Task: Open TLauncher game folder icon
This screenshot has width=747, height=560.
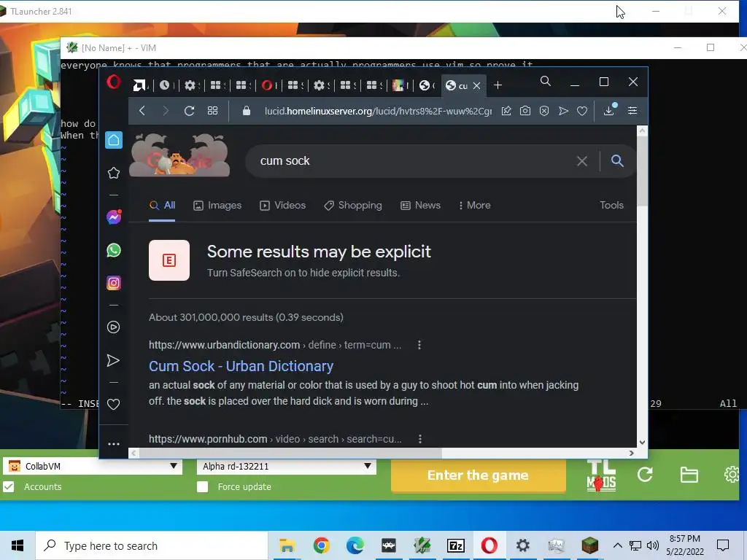Action: 689,475
